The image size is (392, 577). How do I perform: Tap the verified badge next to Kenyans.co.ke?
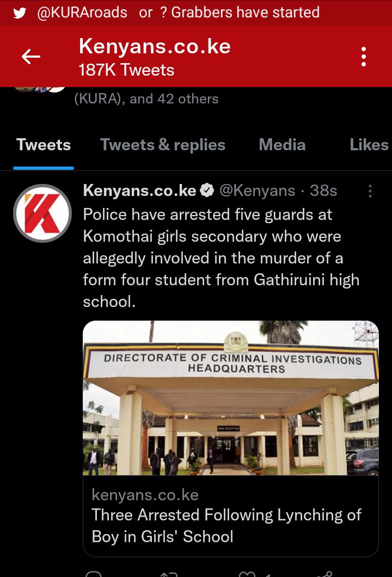(x=207, y=191)
